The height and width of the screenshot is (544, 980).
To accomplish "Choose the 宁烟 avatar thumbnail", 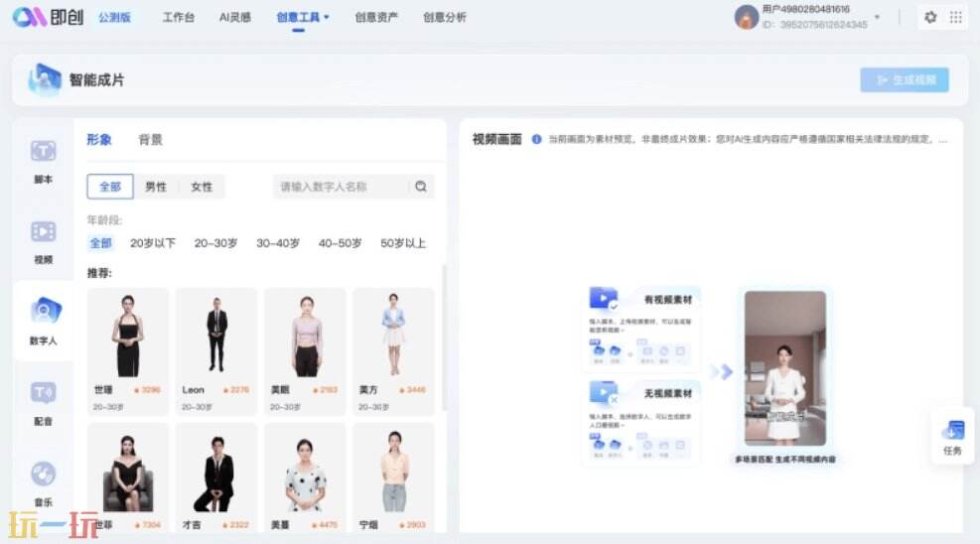I will click(x=393, y=477).
